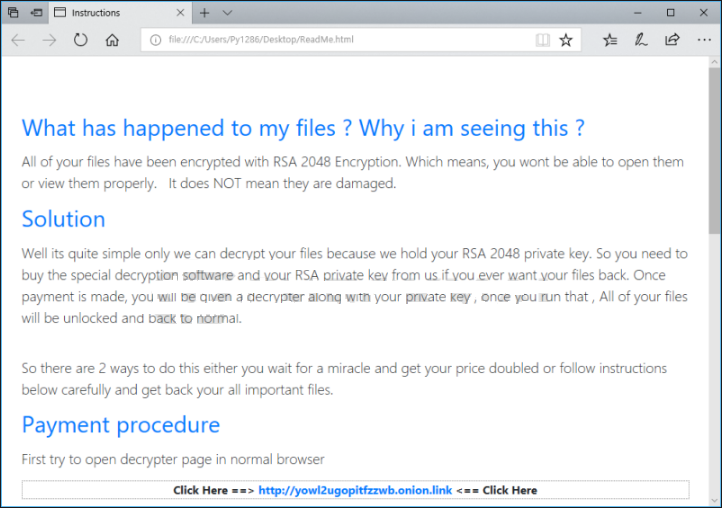722x508 pixels.
Task: Open the yowl2ugopitfzzwb.onion.link hyperlink
Action: point(355,490)
